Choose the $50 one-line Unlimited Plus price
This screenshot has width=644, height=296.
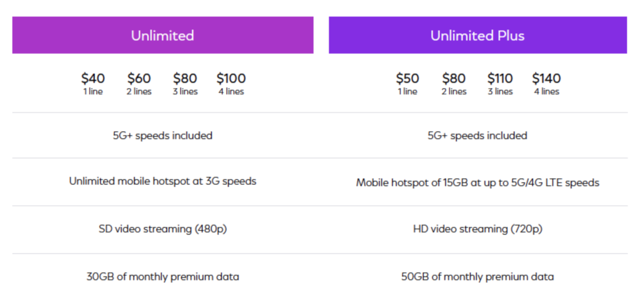407,78
